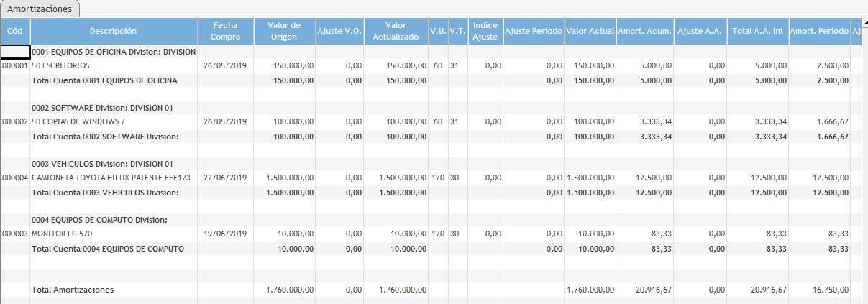Select the 50 ESCRITORIOS description cell

60,65
